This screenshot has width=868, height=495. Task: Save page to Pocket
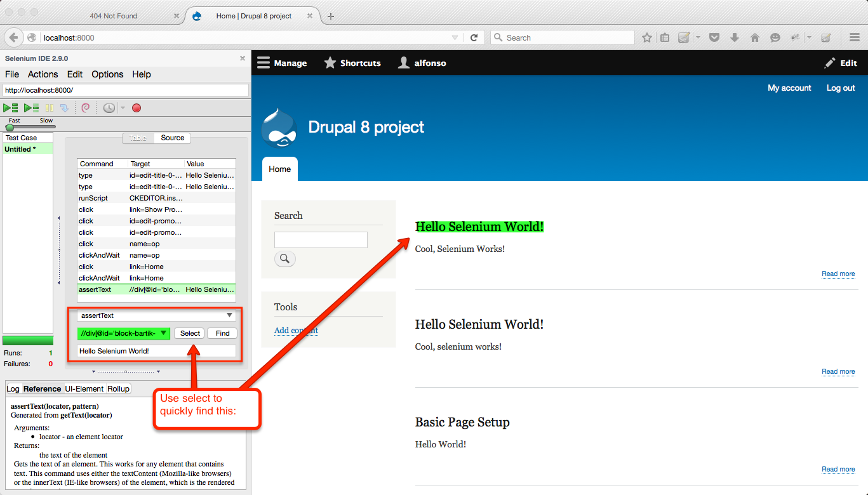714,37
